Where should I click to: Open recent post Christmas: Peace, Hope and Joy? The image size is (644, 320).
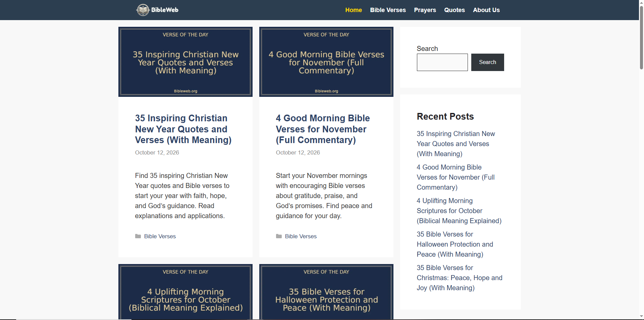460,278
